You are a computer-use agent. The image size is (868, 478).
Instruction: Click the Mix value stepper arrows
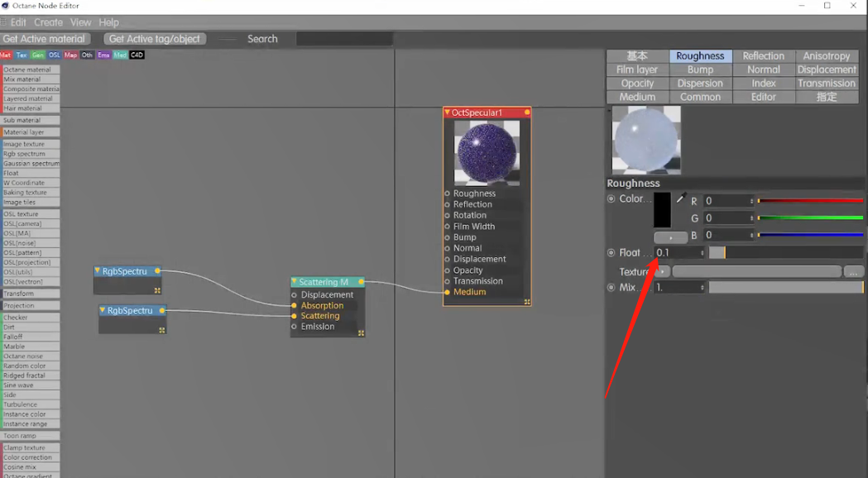[702, 288]
